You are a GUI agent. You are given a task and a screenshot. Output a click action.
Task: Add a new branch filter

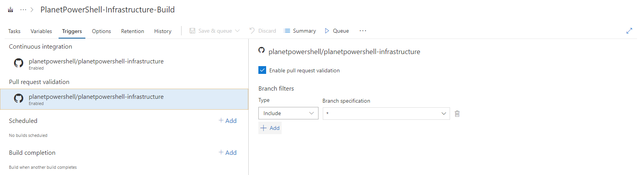tap(270, 128)
